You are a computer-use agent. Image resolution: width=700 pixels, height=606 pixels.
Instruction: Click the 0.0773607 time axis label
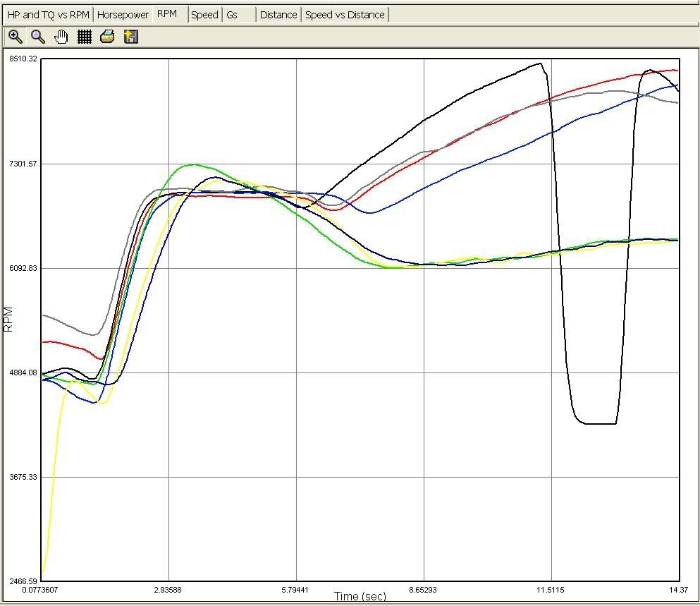[x=40, y=590]
